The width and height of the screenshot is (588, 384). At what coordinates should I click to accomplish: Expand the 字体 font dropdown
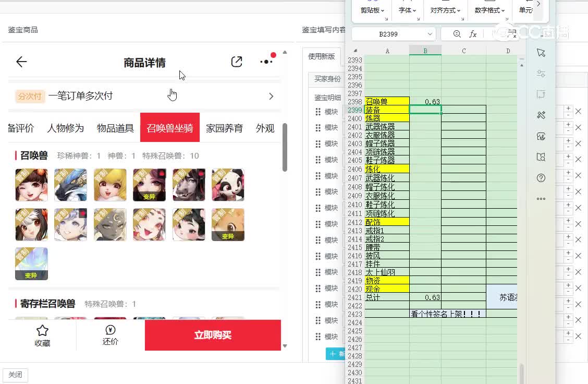(x=408, y=10)
